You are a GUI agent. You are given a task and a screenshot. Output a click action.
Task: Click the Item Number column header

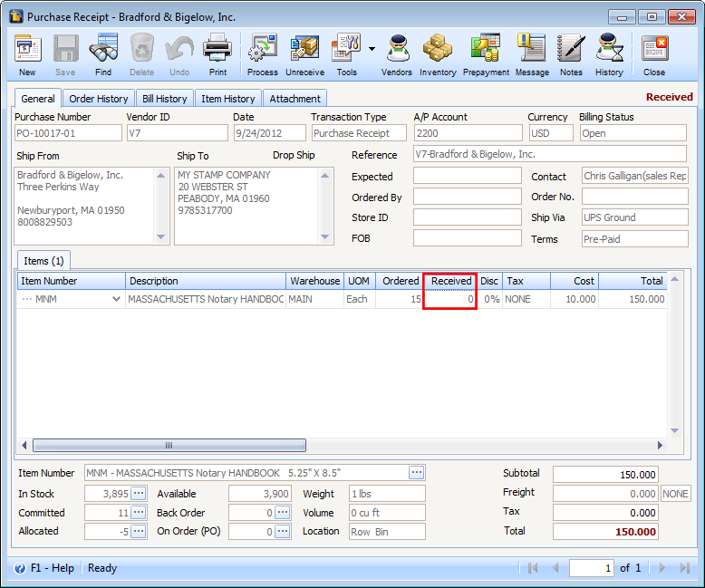(x=72, y=281)
